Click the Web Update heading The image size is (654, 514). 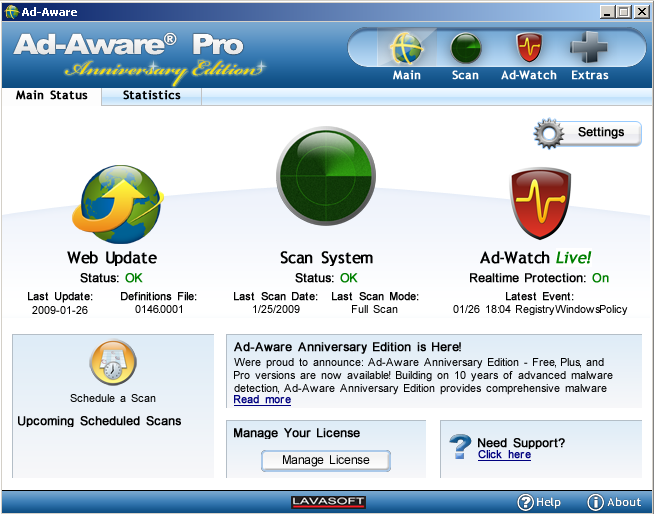point(112,258)
